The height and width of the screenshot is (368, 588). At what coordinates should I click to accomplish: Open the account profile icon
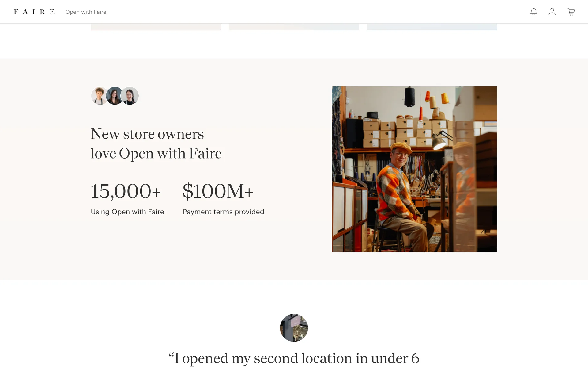coord(552,12)
